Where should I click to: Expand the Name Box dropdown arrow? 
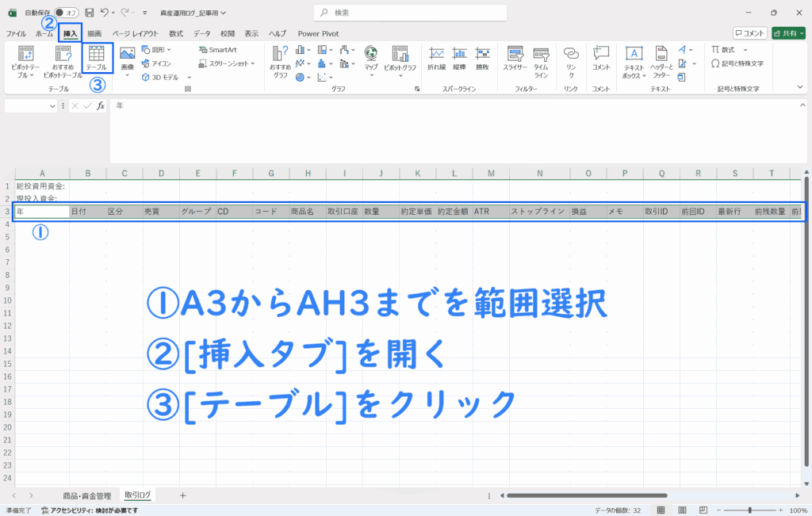coord(52,105)
